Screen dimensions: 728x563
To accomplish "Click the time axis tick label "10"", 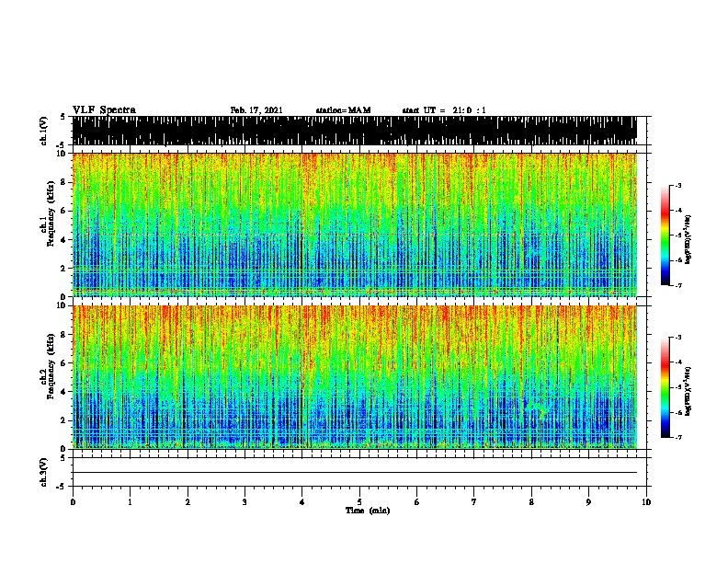I will [646, 501].
